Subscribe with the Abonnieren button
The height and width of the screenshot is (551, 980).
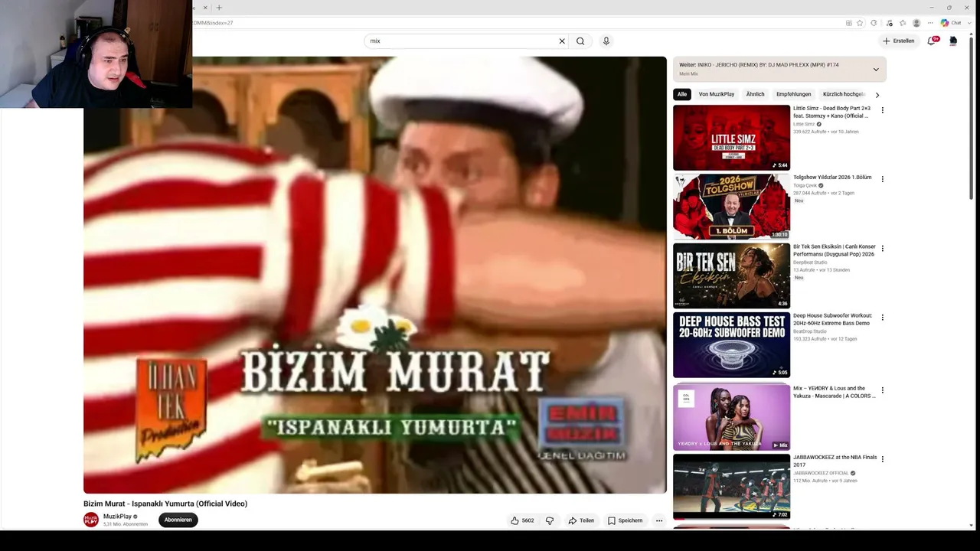pos(178,520)
